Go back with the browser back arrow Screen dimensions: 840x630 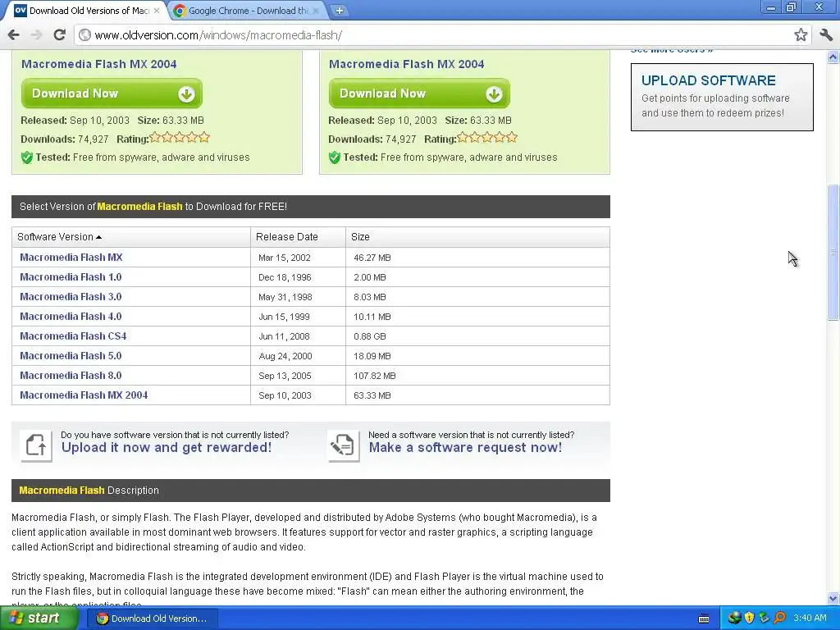13,35
